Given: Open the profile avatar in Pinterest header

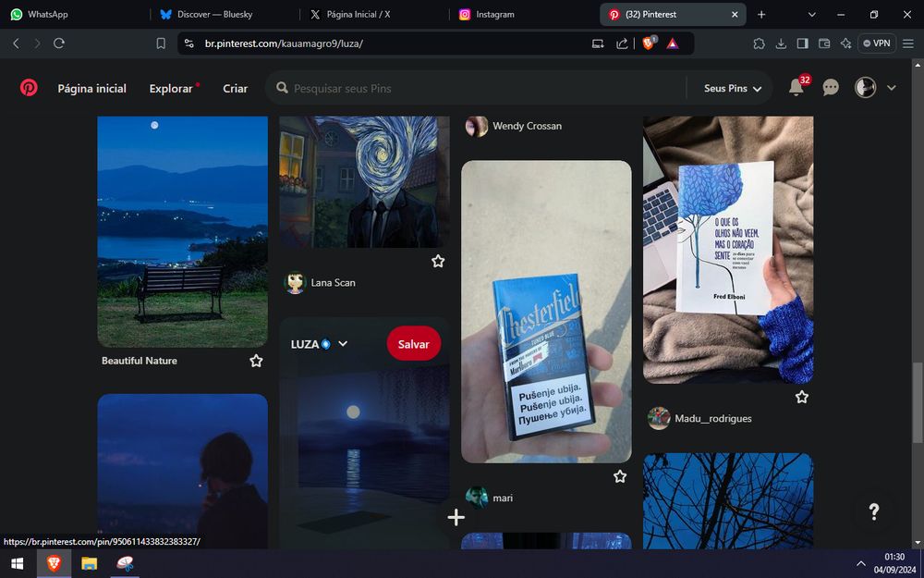Looking at the screenshot, I should click(x=865, y=88).
